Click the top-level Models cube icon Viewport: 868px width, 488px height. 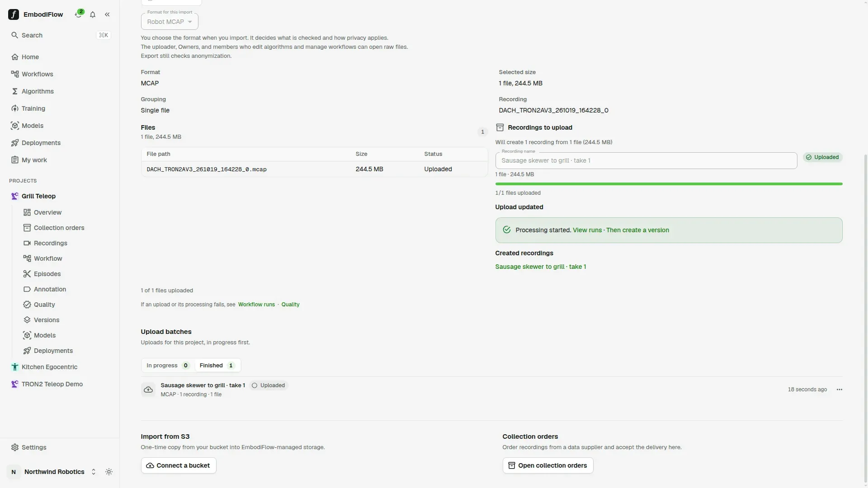click(15, 126)
